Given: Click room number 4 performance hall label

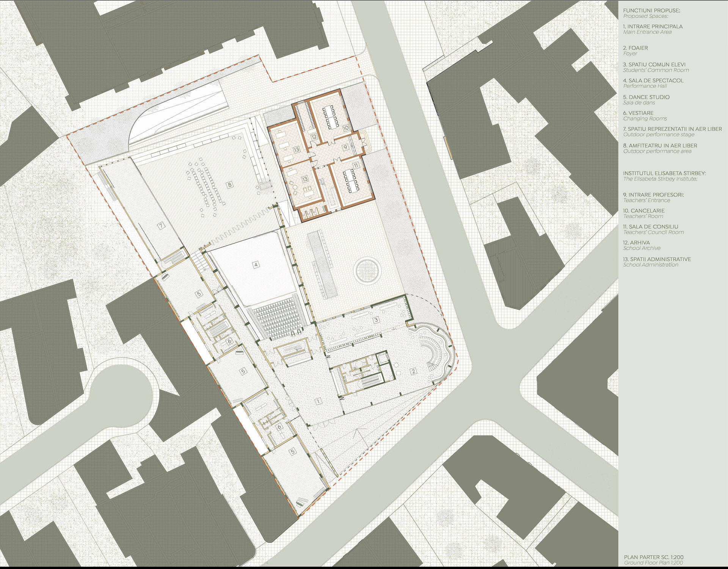Looking at the screenshot, I should coord(256,265).
